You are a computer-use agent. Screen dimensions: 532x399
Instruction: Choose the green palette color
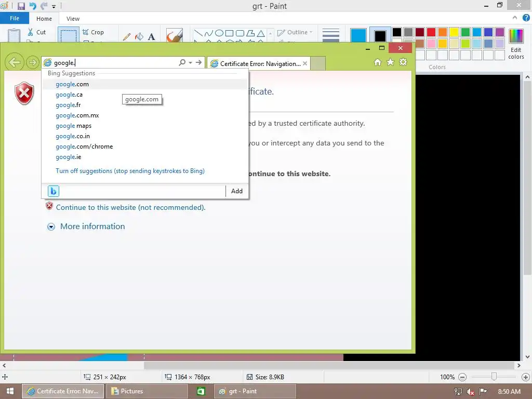click(465, 32)
